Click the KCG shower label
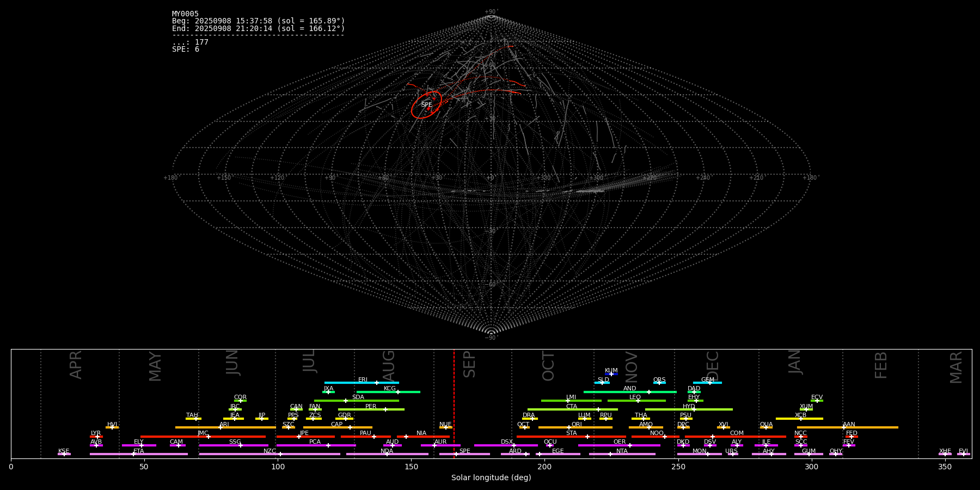Screen dimensions: 980x490 (390, 389)
